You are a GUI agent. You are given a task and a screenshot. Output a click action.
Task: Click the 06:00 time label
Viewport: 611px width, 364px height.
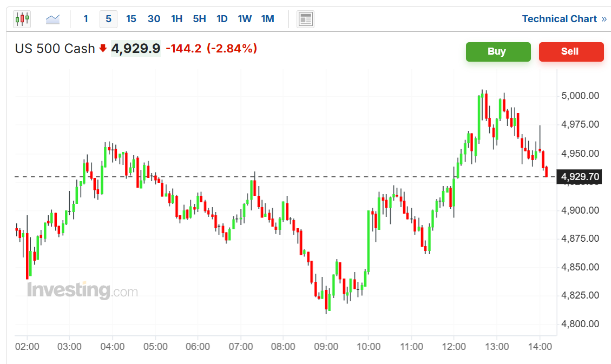coord(198,347)
